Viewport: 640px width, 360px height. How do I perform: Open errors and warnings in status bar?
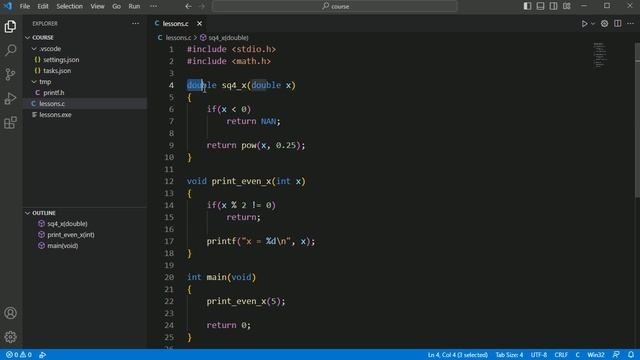tap(19, 355)
